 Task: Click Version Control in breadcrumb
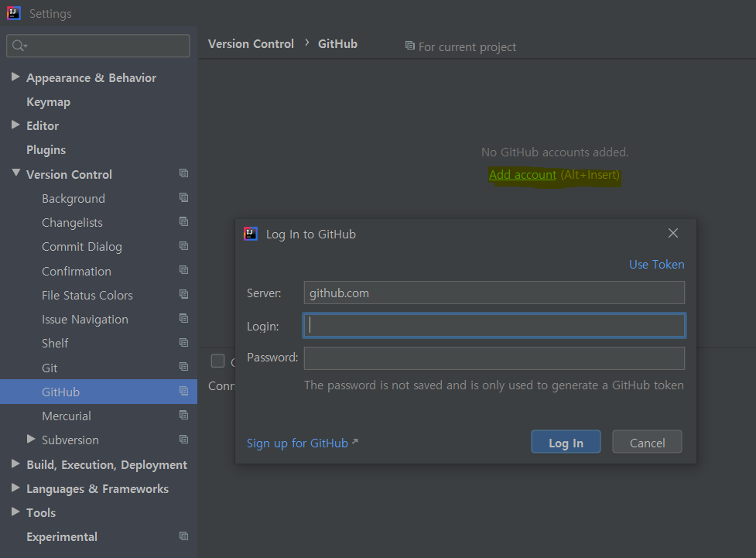coord(251,44)
